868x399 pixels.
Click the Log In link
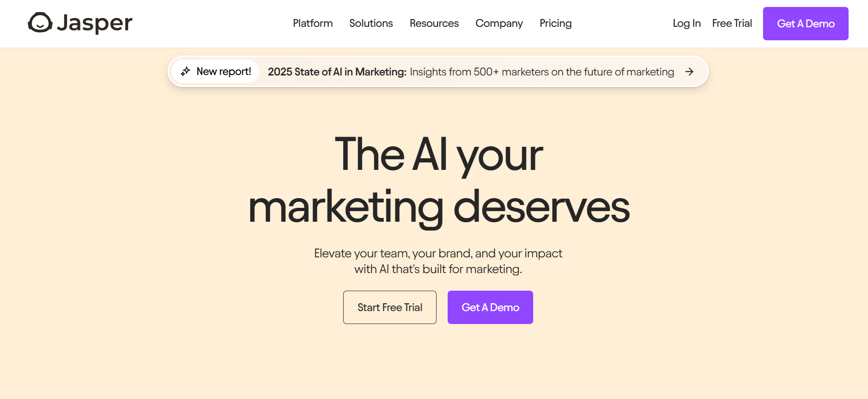pyautogui.click(x=686, y=24)
